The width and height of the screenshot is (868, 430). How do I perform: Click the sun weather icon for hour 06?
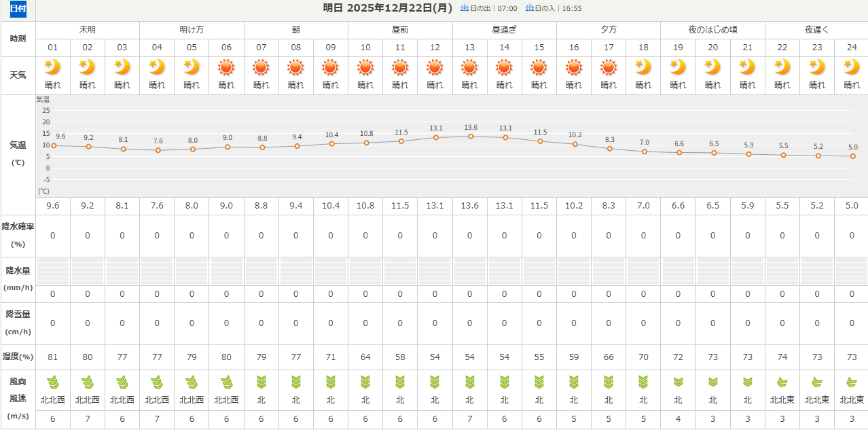pos(226,67)
